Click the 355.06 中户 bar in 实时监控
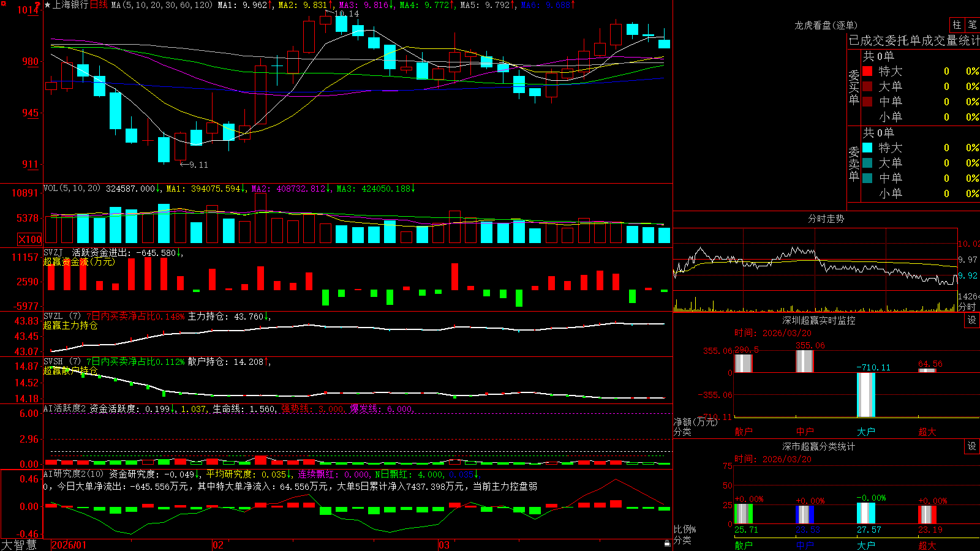980x551 pixels. point(805,361)
